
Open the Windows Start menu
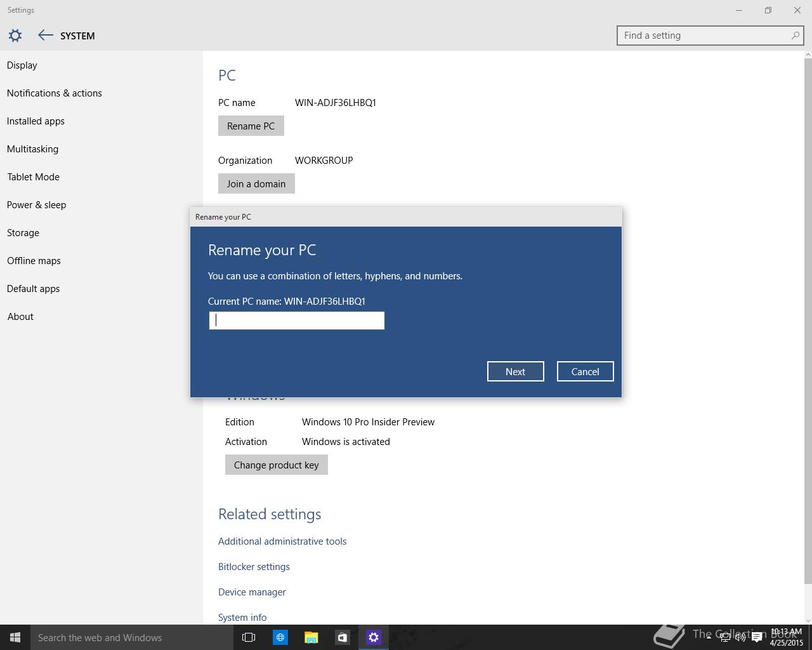pyautogui.click(x=15, y=637)
